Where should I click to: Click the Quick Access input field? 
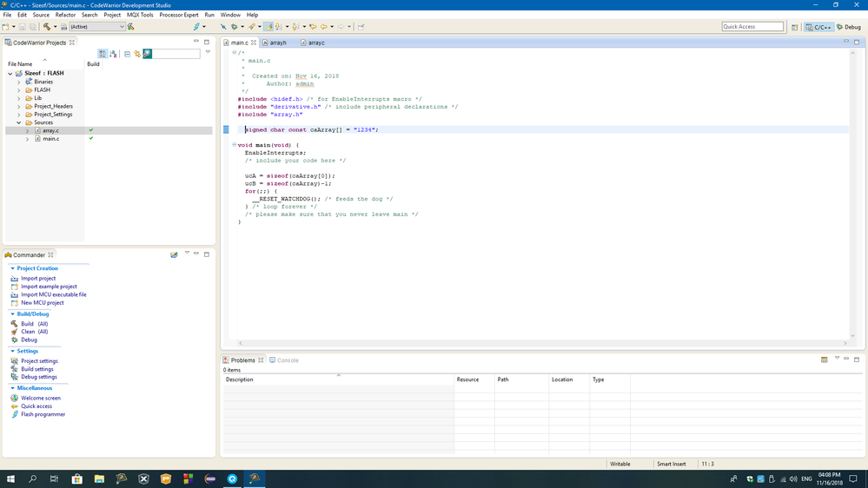752,27
